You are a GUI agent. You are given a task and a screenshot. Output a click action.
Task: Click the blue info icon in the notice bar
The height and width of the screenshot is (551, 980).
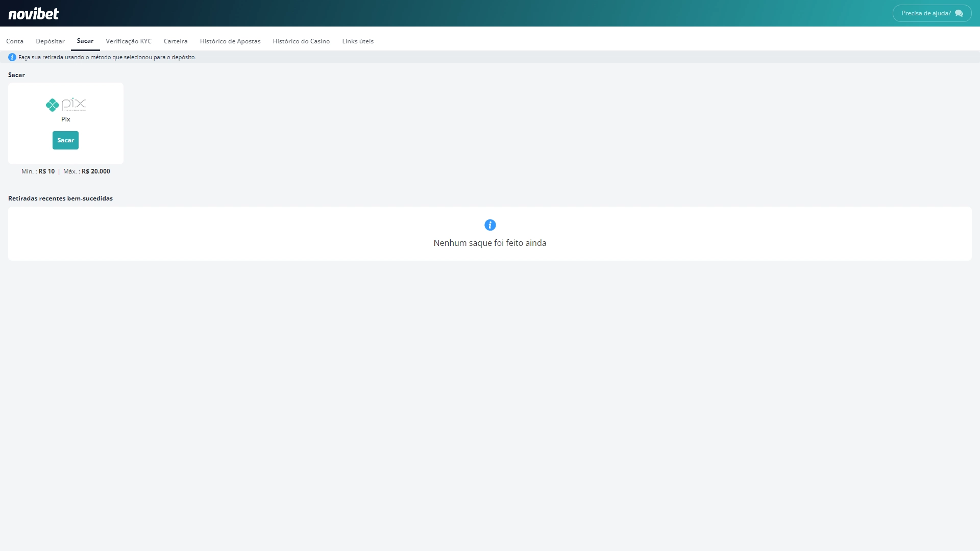point(12,57)
